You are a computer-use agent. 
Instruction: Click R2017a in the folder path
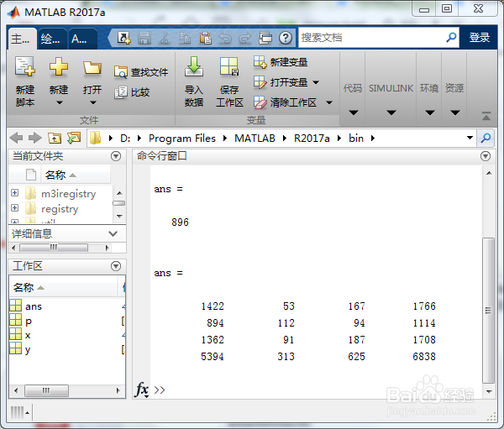click(312, 139)
